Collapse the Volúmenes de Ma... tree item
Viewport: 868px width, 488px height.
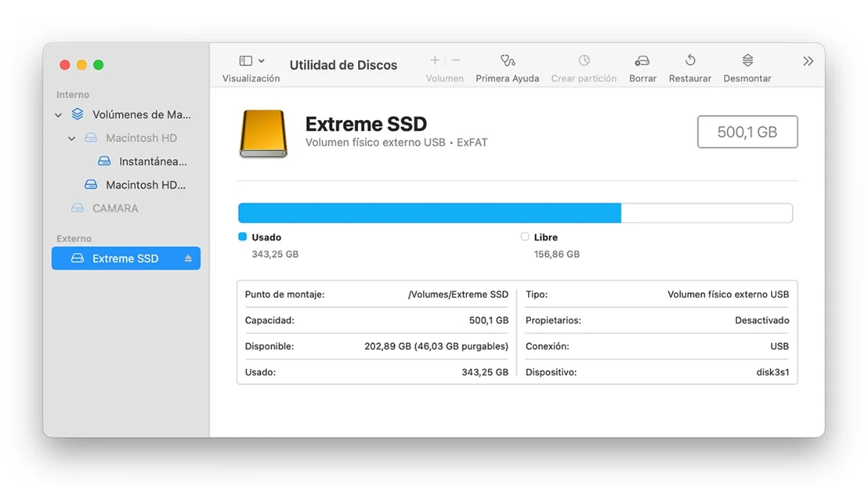pyautogui.click(x=59, y=114)
